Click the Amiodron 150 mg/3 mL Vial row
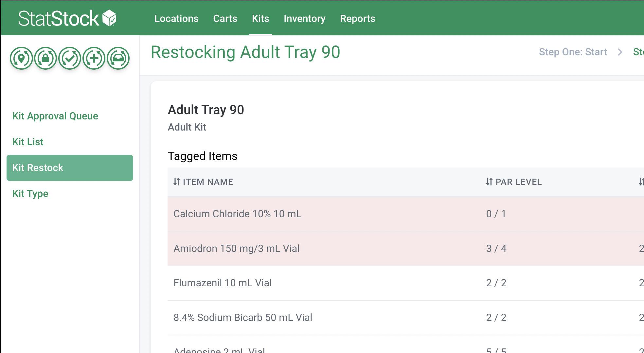 coord(236,249)
